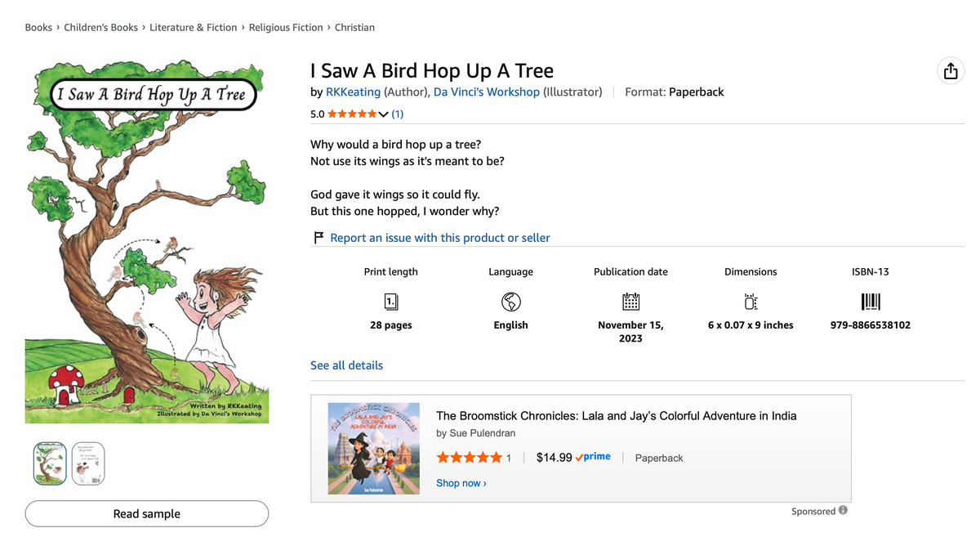
Task: Click the report issue flag icon
Action: [x=318, y=238]
